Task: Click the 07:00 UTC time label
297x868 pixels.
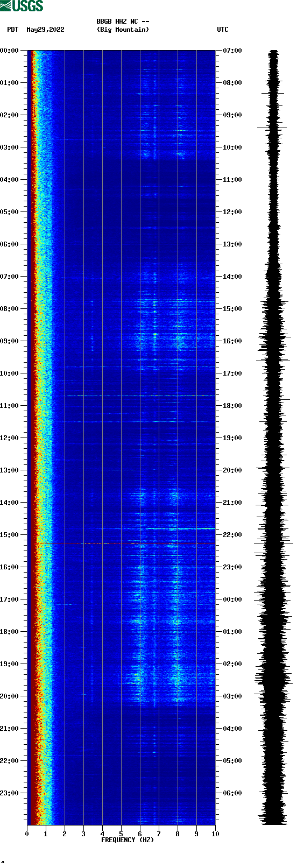Action: coord(232,51)
